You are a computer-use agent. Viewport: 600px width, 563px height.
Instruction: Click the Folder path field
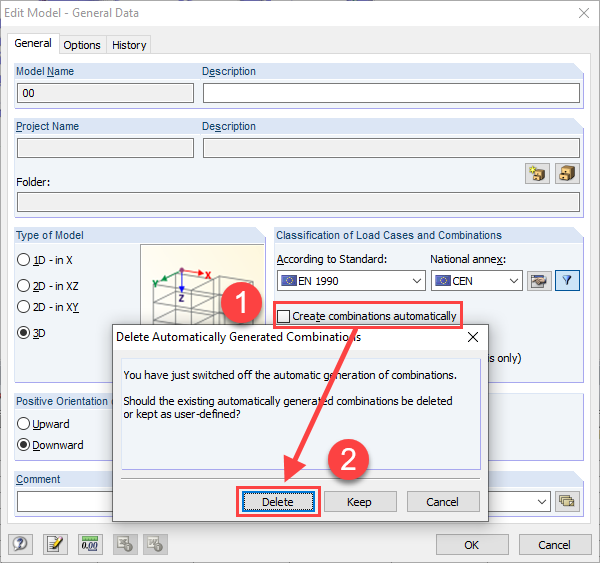tap(298, 202)
